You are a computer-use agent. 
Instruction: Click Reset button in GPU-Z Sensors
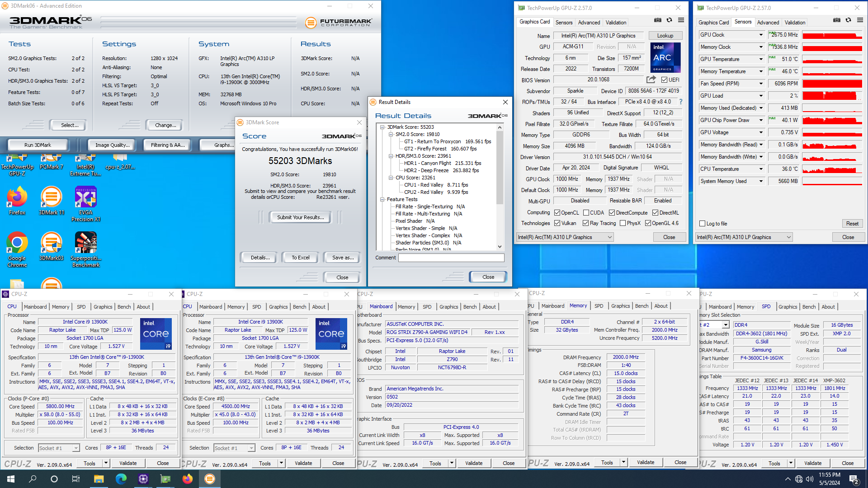[852, 224]
